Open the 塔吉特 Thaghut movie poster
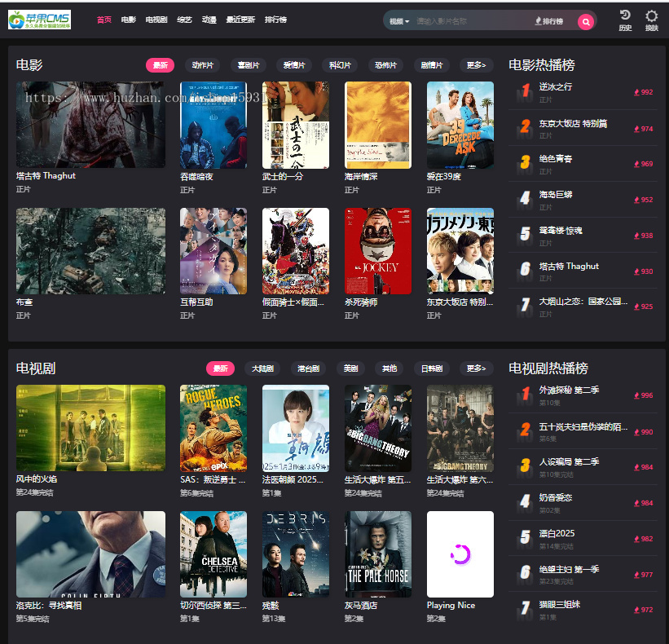This screenshot has width=669, height=644. (x=90, y=125)
